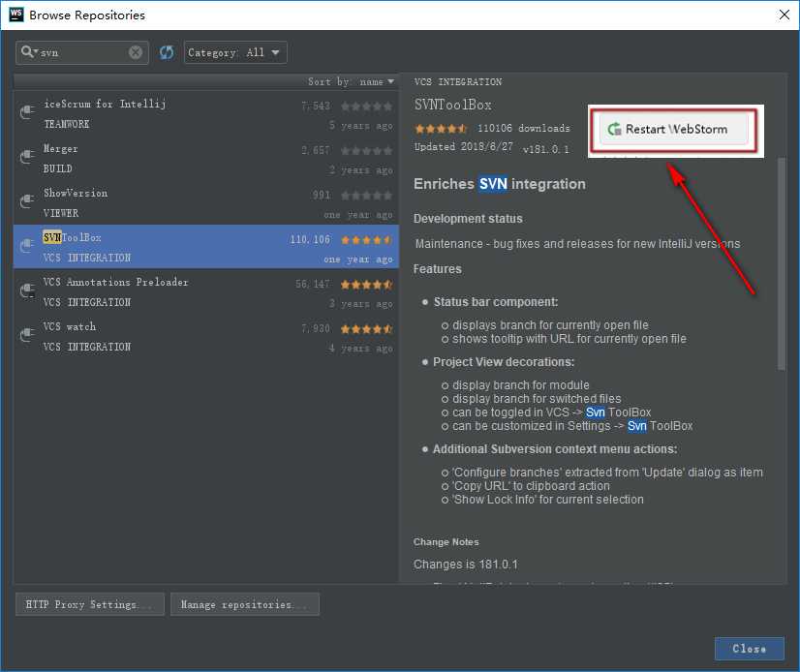Viewport: 800px width, 672px height.
Task: Select the Merger plugin name
Action: tap(61, 149)
